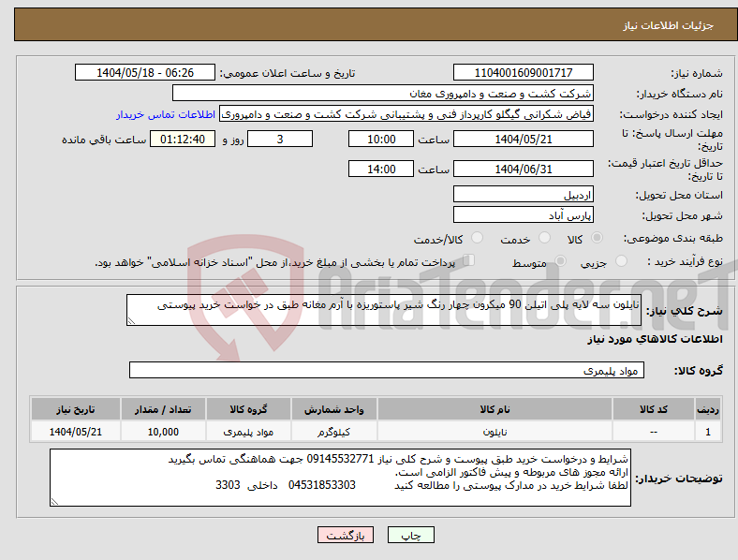Select the خدمت radio button
The image size is (738, 560).
click(x=544, y=238)
